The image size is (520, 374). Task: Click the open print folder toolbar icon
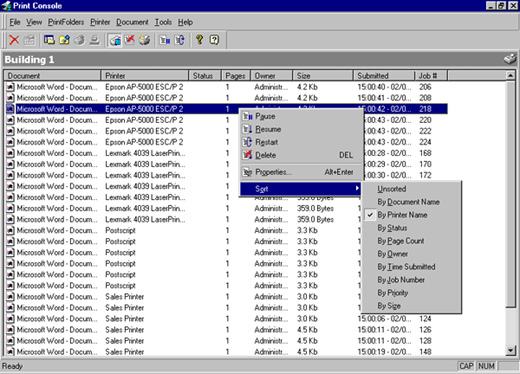(x=64, y=40)
